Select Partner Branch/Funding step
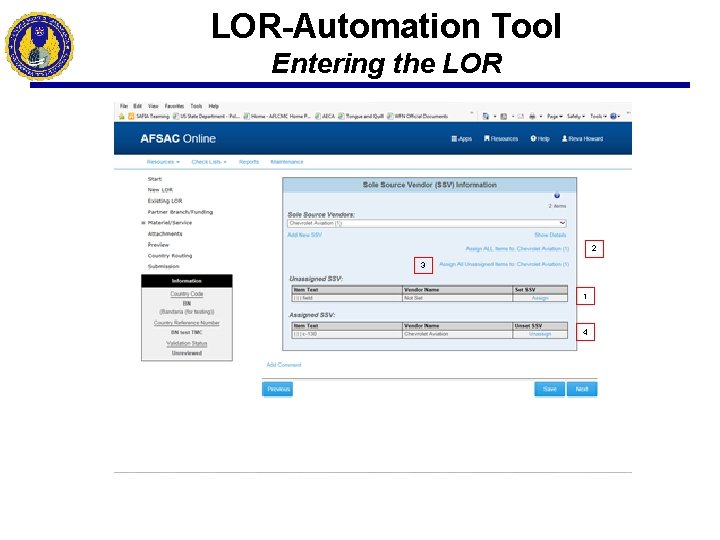 (x=180, y=212)
